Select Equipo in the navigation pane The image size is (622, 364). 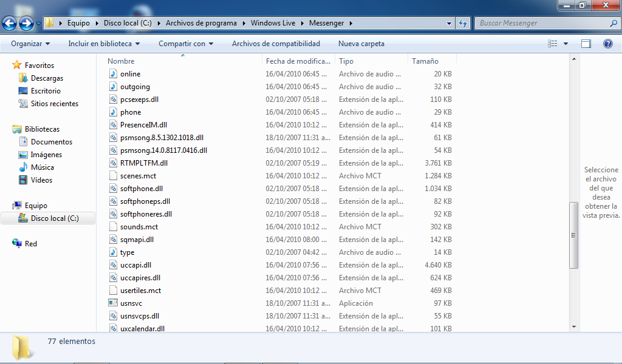tap(36, 206)
